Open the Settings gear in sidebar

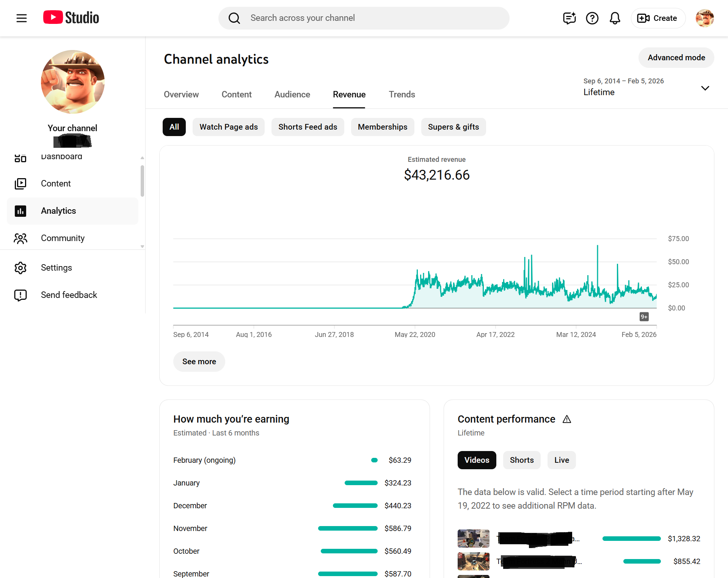pos(20,268)
